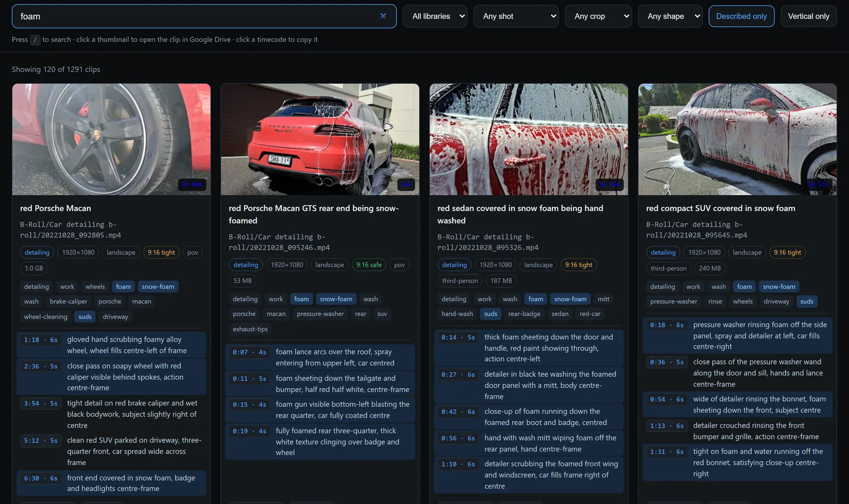The width and height of the screenshot is (849, 504).
Task: Copy the 0:19 fully foamed rear timecode
Action: [249, 431]
